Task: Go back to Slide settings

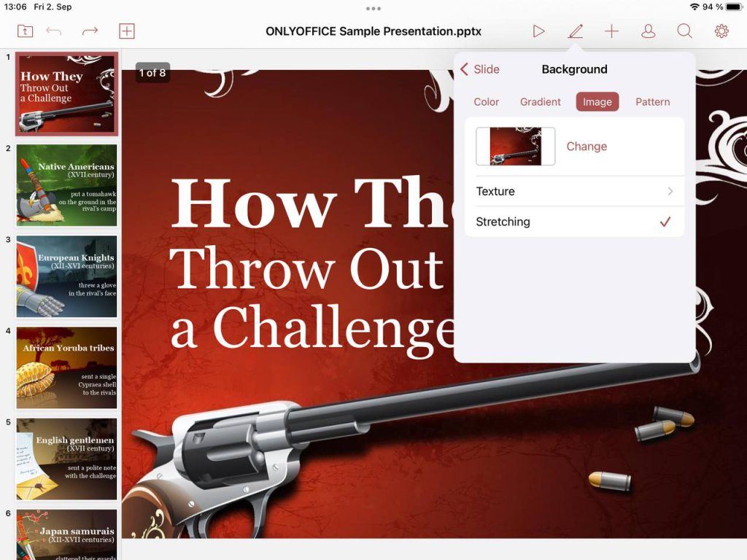Action: pos(480,69)
